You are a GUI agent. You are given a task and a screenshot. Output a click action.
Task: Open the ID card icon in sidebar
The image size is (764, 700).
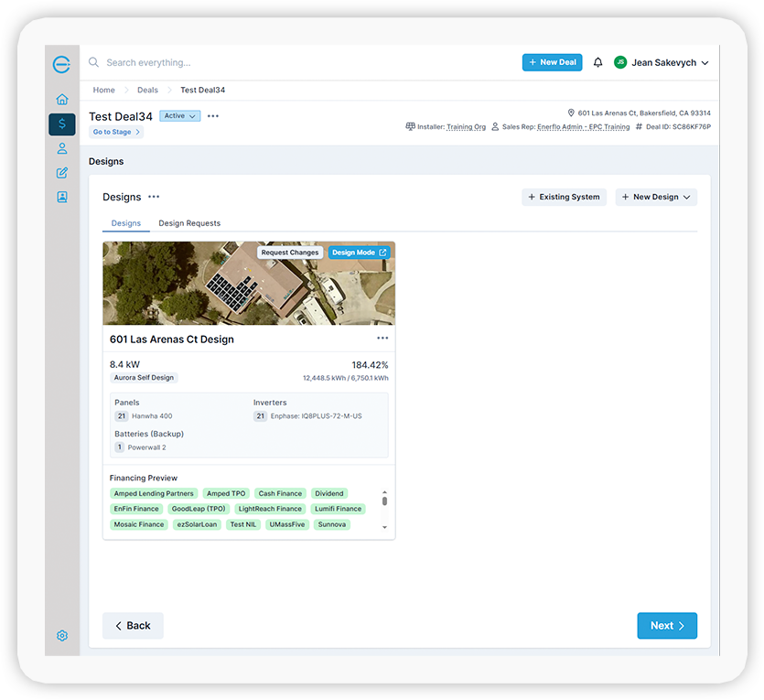[62, 195]
